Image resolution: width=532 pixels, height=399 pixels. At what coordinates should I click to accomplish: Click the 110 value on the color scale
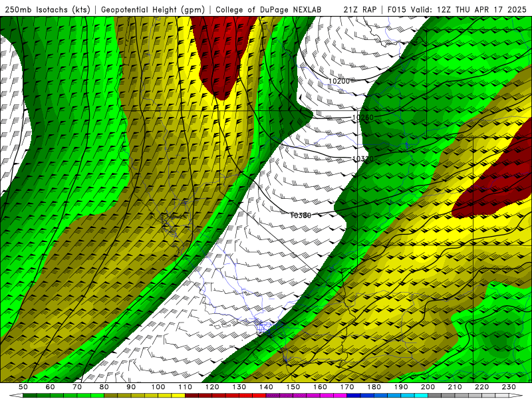click(186, 387)
